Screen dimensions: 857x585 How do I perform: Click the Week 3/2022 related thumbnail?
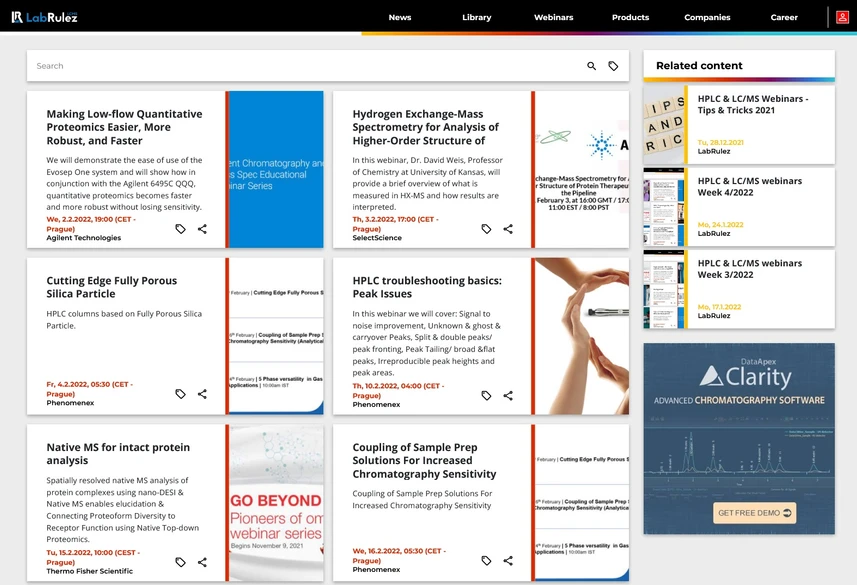664,289
